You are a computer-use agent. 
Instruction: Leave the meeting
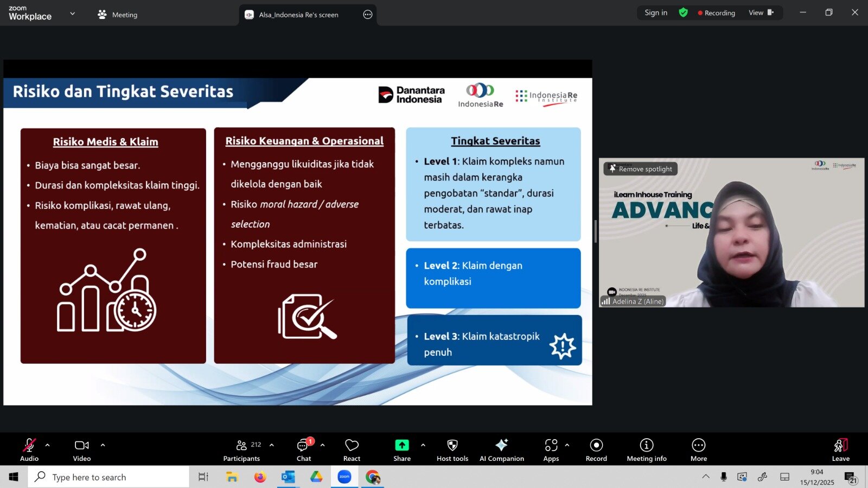point(840,450)
